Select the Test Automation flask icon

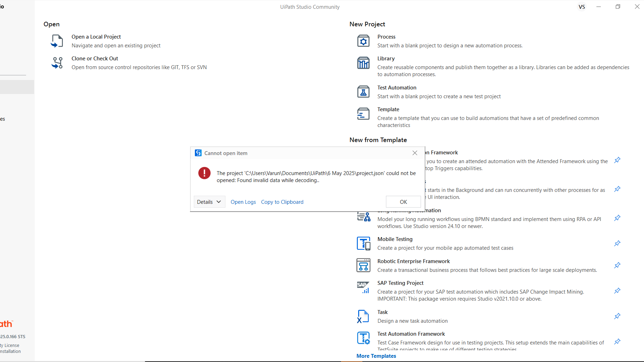pos(363,92)
